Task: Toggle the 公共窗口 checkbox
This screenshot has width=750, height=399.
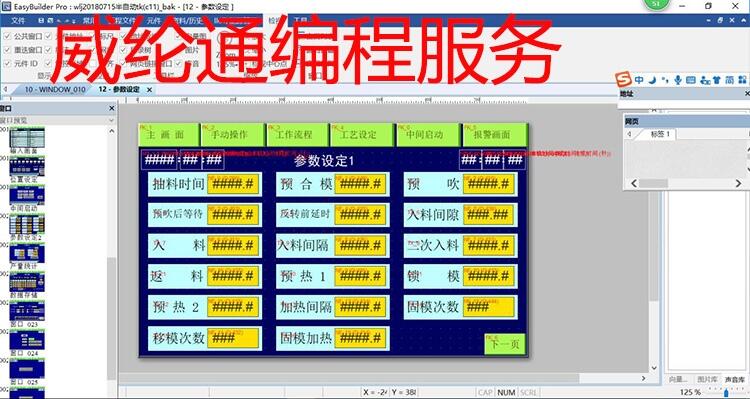Action: tap(7, 36)
